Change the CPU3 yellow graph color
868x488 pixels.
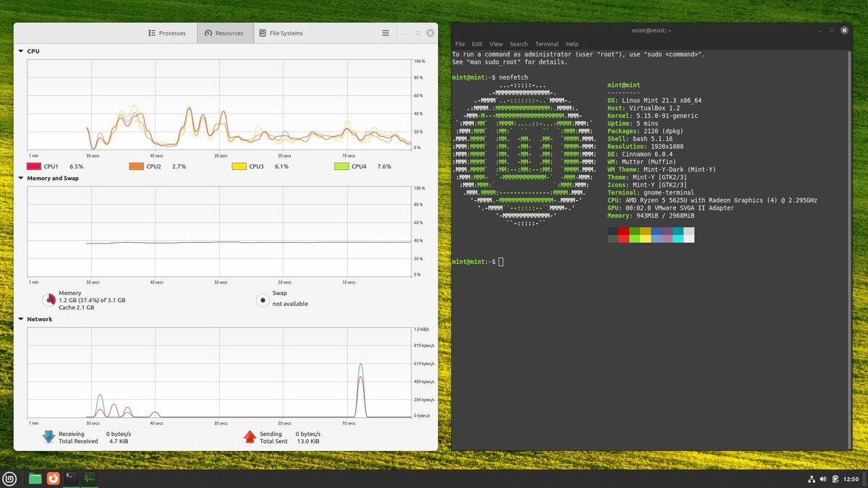coord(239,166)
